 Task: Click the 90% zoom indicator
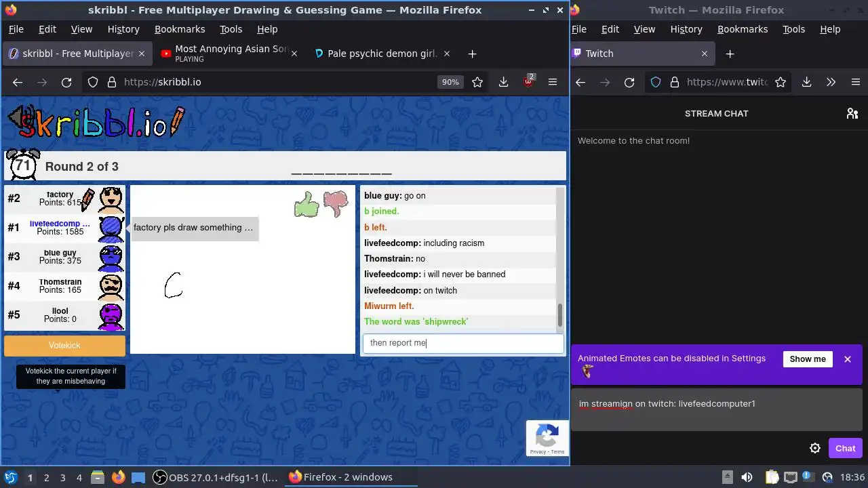[x=450, y=82]
